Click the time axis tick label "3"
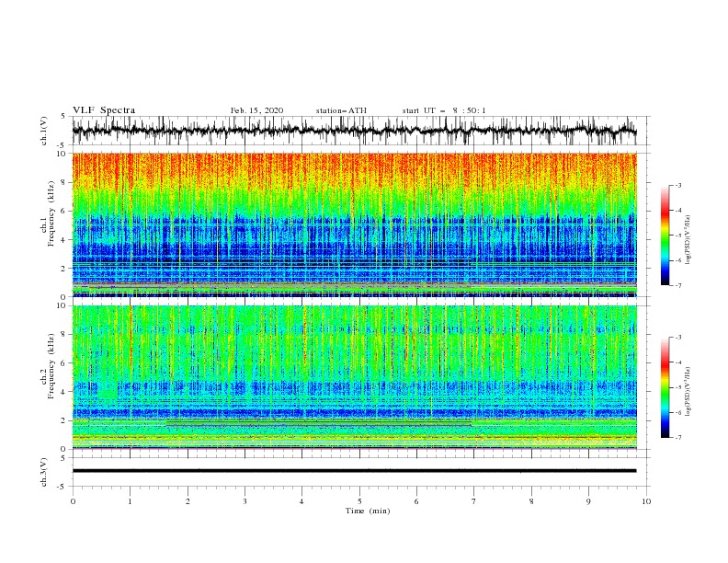The height and width of the screenshot is (563, 728). pos(245,501)
